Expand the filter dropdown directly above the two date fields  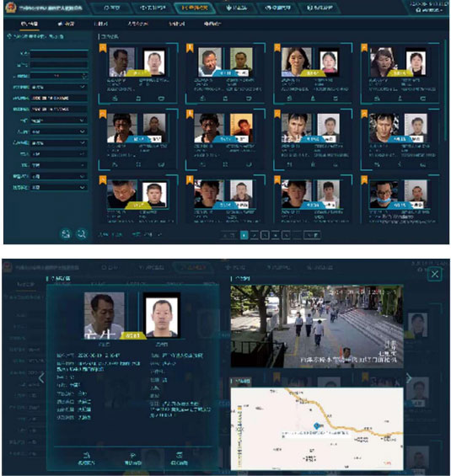tap(59, 87)
